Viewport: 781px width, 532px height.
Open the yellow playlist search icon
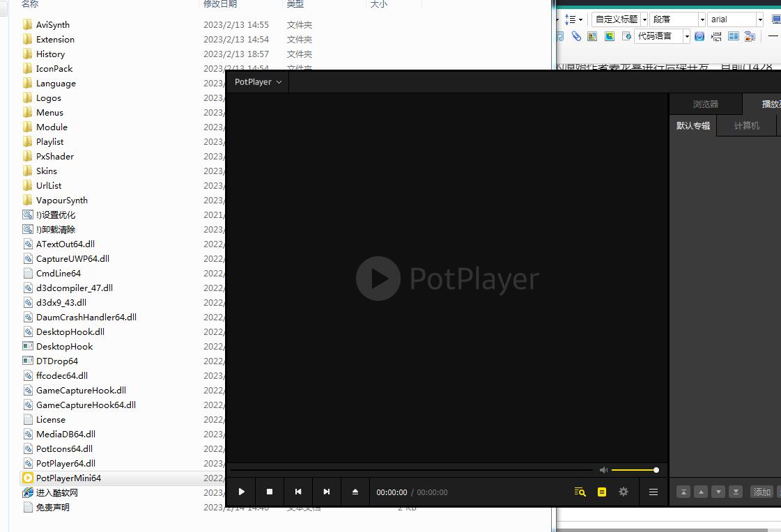click(580, 492)
